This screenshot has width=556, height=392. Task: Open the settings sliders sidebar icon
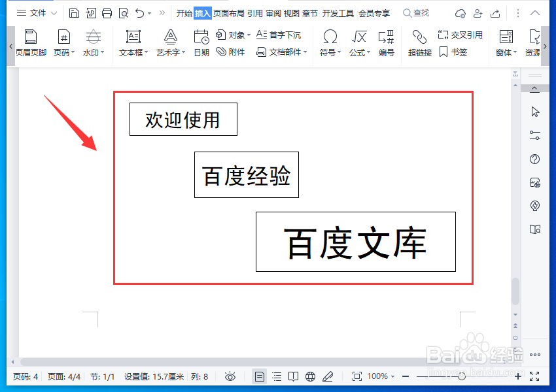[x=534, y=135]
